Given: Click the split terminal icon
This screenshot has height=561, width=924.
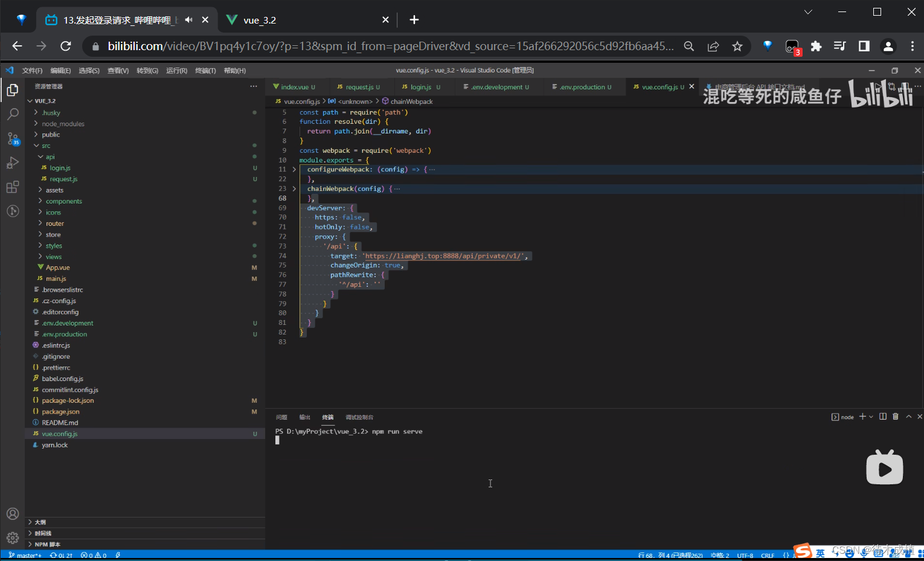Looking at the screenshot, I should [x=883, y=417].
